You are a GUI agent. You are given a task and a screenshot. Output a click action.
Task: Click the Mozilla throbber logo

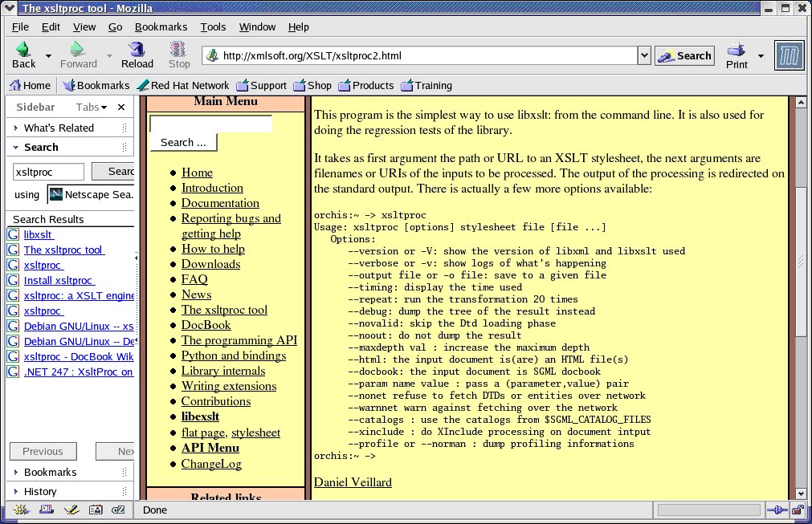pos(789,55)
